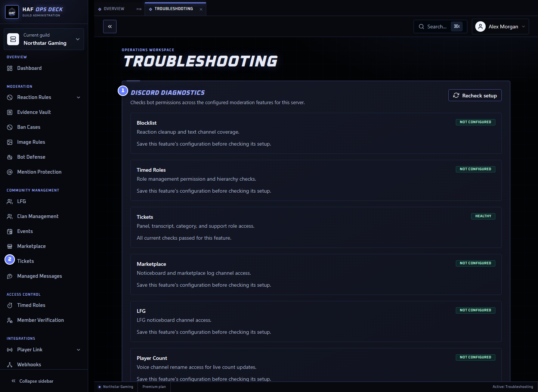This screenshot has width=538, height=392.
Task: Click 'All current checks passed for this feature.'
Action: point(184,238)
